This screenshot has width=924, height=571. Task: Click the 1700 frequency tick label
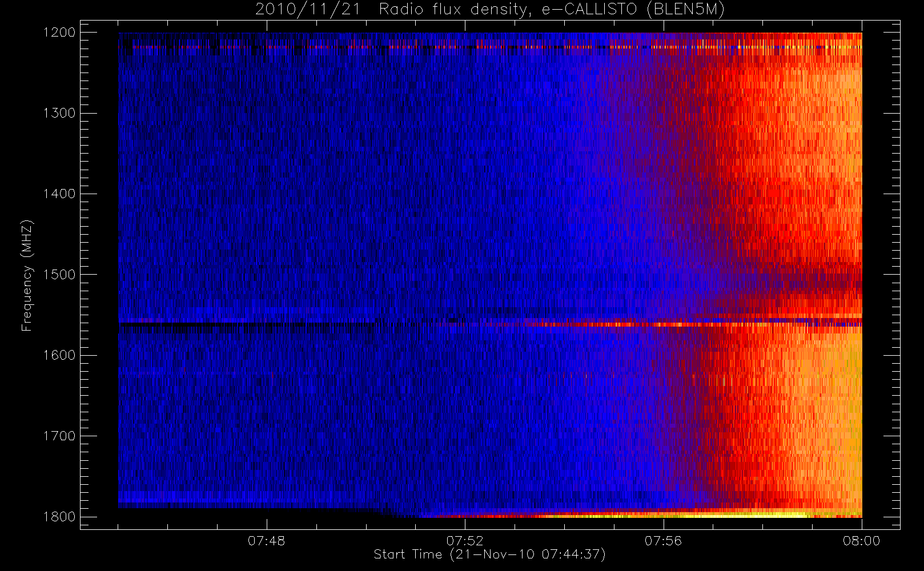click(x=59, y=436)
